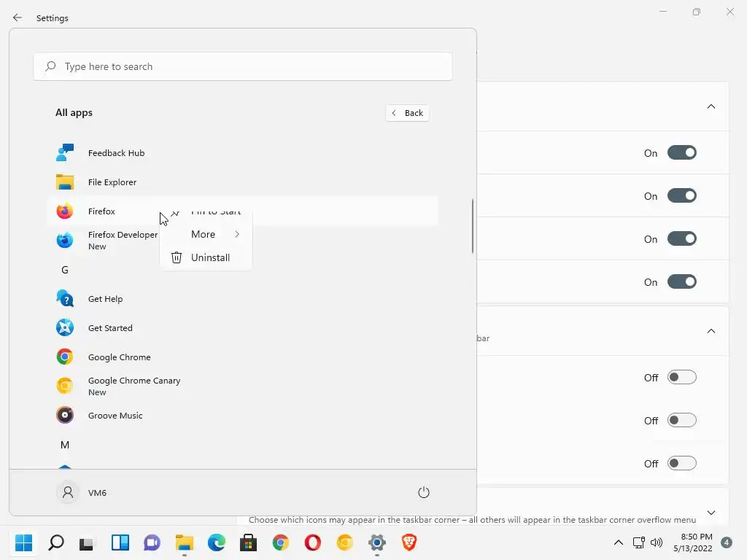Click the Firefox icon in All apps
This screenshot has height=560, width=747.
(65, 211)
